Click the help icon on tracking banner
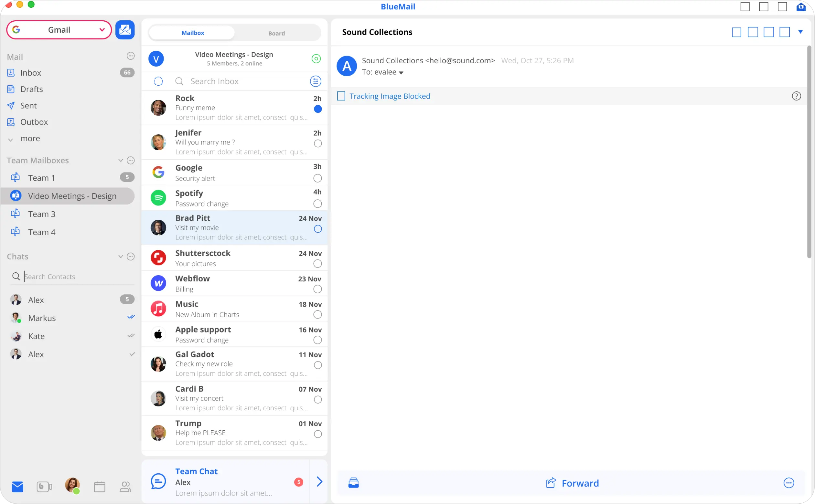This screenshot has height=504, width=815. (796, 96)
